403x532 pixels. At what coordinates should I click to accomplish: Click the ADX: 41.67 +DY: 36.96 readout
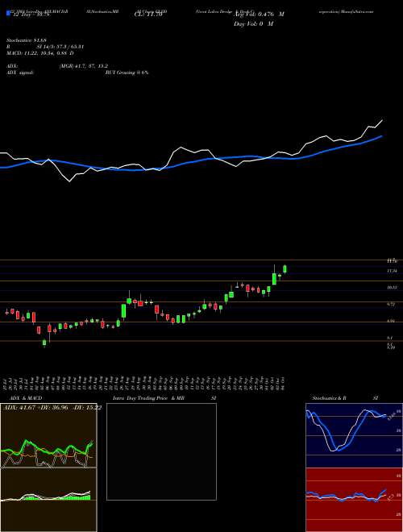(x=52, y=408)
